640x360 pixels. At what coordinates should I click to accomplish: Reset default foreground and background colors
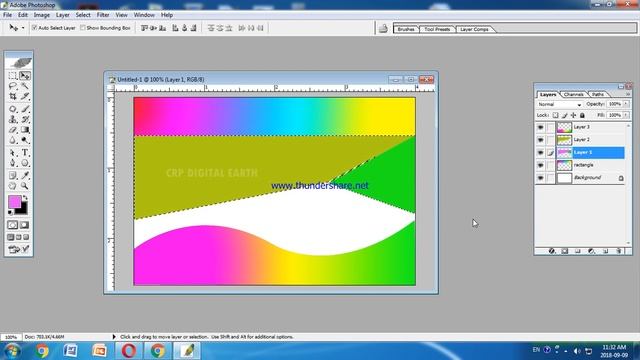tap(11, 212)
